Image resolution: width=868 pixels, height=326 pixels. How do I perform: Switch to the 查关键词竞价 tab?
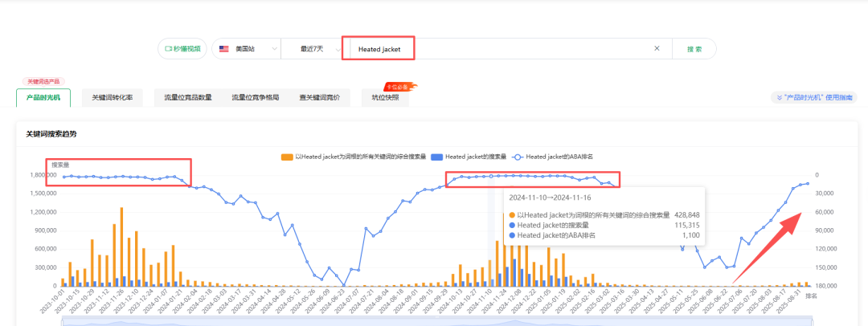pyautogui.click(x=320, y=97)
